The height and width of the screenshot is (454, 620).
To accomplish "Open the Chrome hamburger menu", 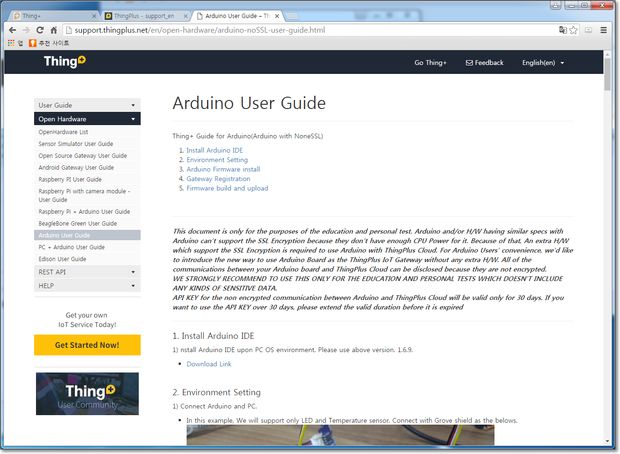I will (x=603, y=30).
